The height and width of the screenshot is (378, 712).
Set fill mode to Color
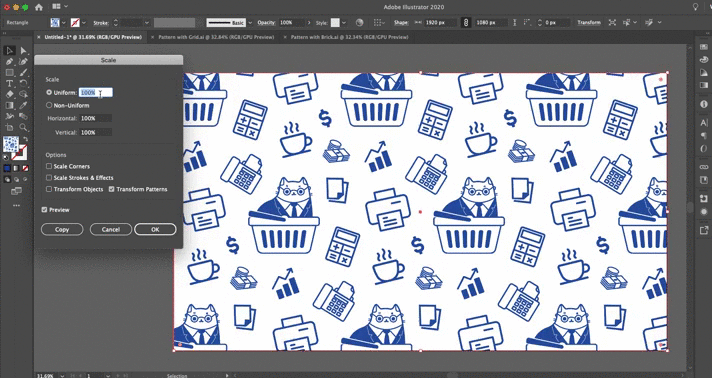(x=7, y=168)
